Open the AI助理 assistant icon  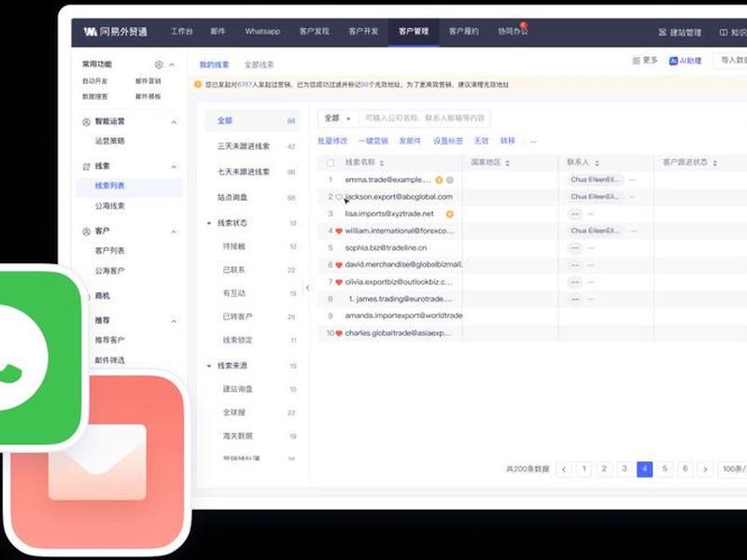tap(673, 61)
